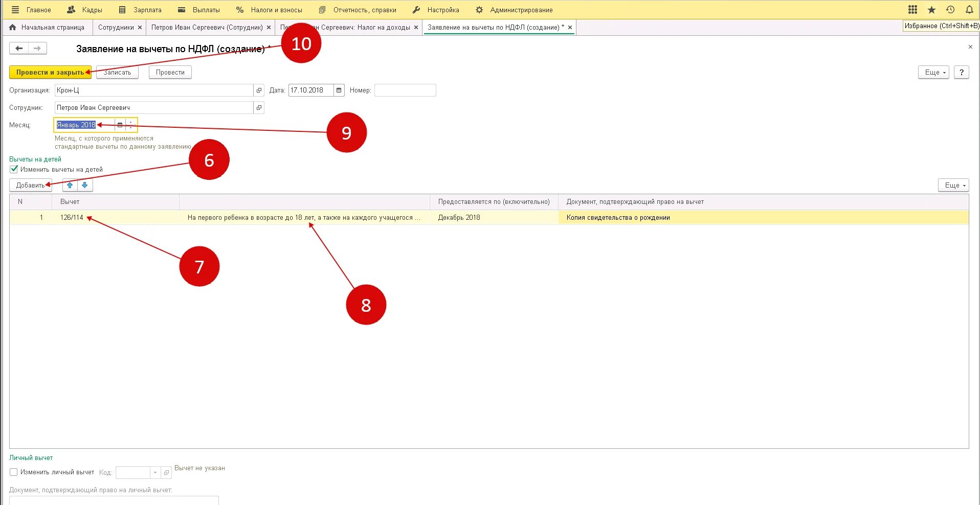This screenshot has height=505, width=980.
Task: Open the Выплаты section
Action: [x=199, y=10]
